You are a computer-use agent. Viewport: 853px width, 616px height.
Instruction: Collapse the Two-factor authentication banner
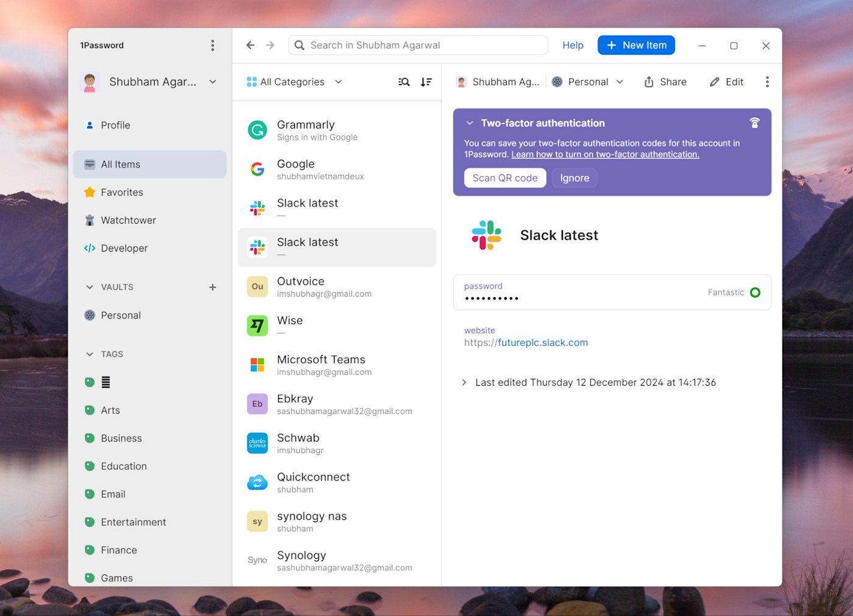coord(470,123)
